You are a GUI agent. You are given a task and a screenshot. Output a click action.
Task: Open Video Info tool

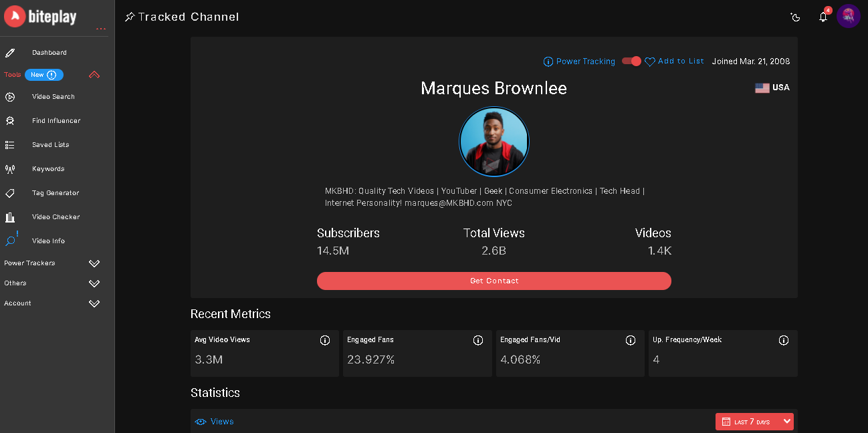point(48,241)
